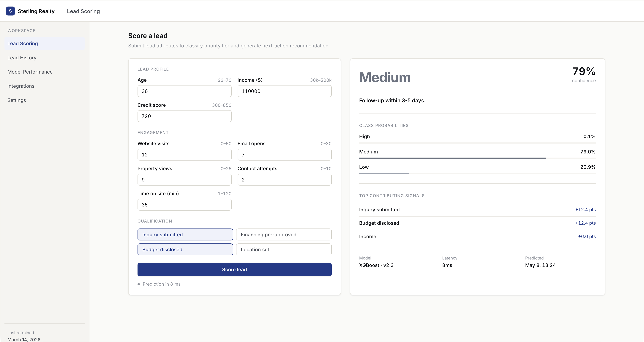Focus the Age input field

184,91
